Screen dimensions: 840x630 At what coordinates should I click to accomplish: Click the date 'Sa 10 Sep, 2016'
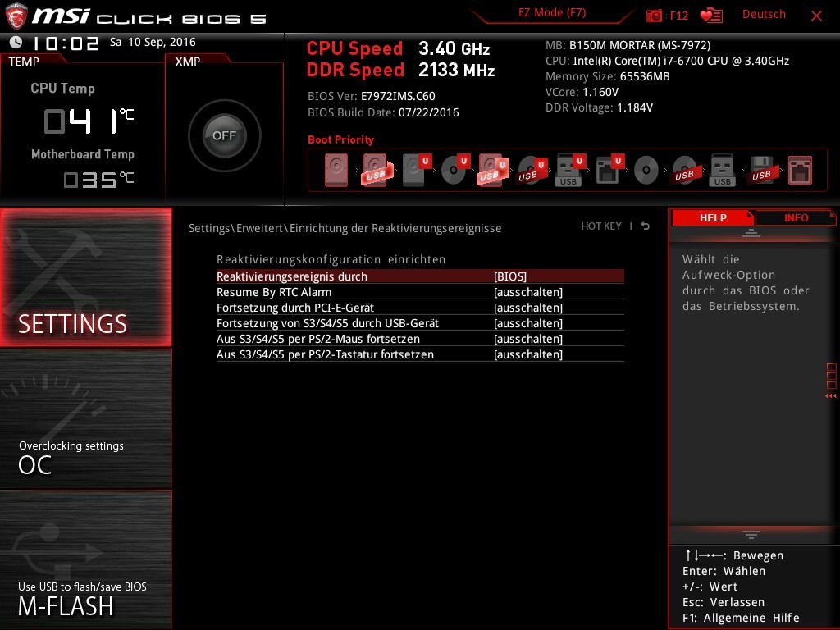153,42
